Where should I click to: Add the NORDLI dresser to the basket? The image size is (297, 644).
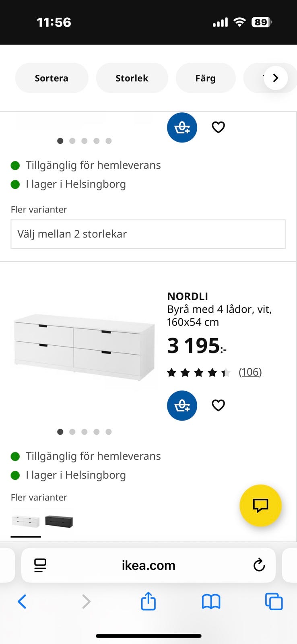coord(182,405)
